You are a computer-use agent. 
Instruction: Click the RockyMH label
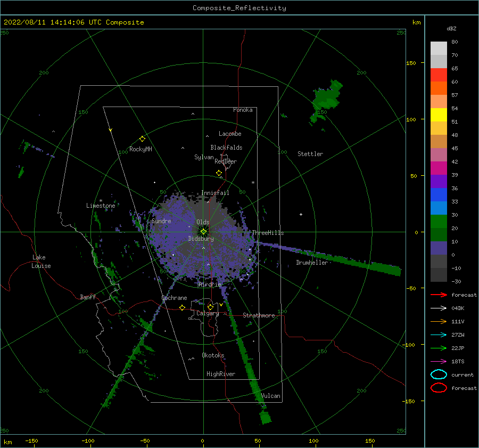141,149
